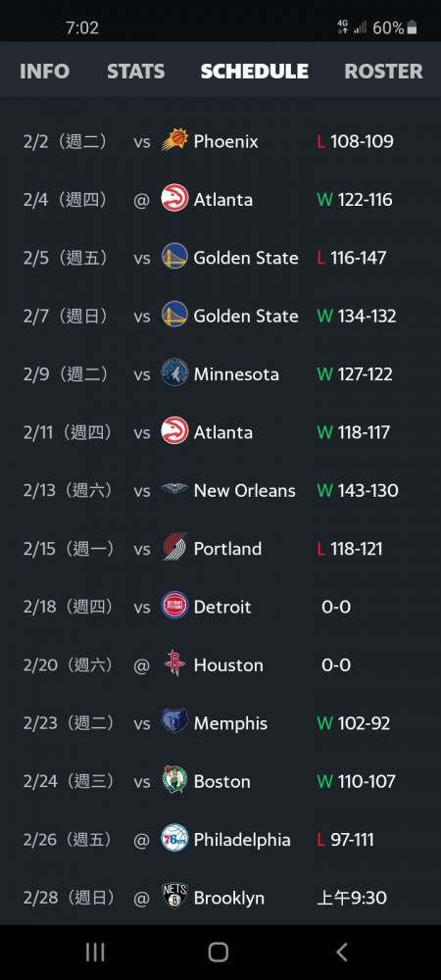Tap the Brooklyn Nets logo
441x980 pixels.
(174, 897)
